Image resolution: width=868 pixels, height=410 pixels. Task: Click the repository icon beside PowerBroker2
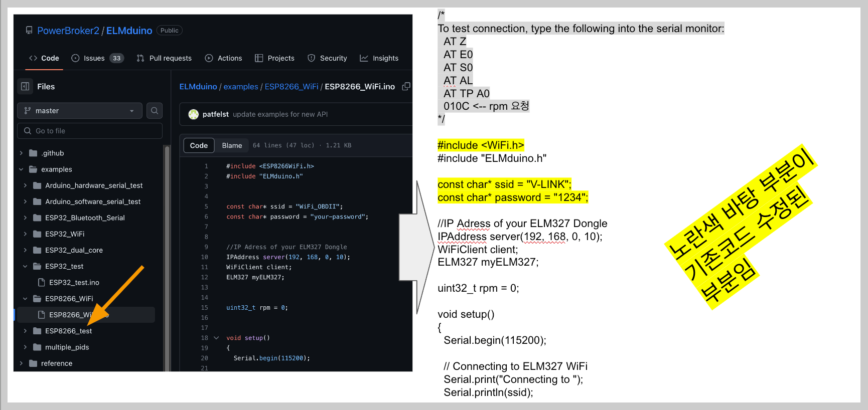pyautogui.click(x=29, y=31)
